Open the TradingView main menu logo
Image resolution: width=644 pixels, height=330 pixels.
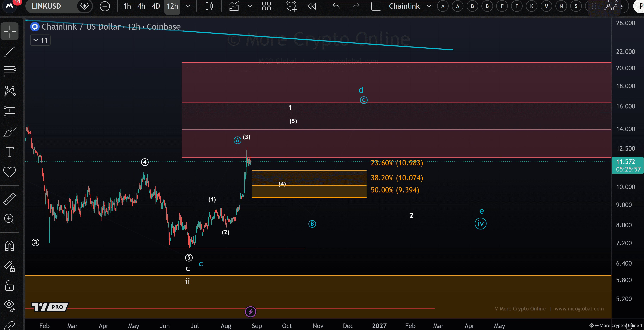(10, 6)
